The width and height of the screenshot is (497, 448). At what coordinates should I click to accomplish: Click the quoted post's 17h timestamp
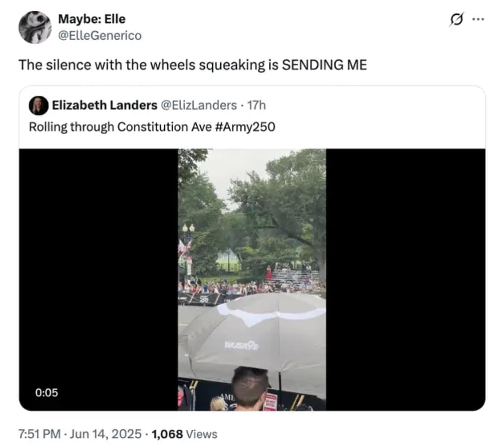pyautogui.click(x=257, y=105)
